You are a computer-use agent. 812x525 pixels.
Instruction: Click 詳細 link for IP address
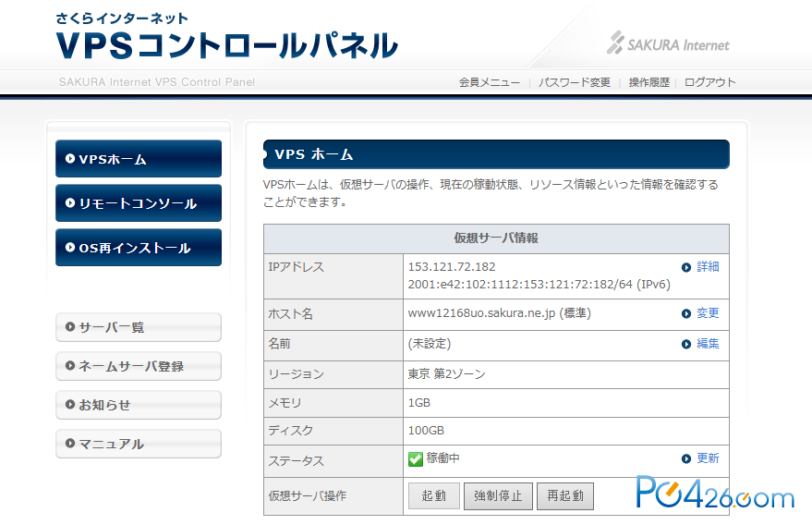[708, 267]
